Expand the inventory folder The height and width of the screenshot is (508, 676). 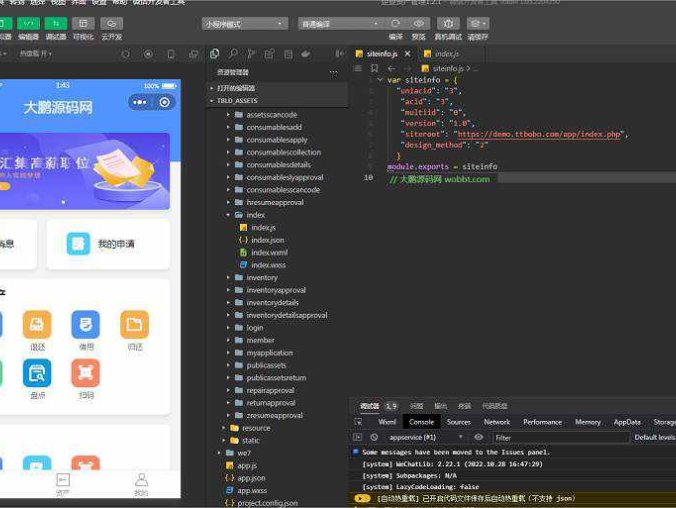pyautogui.click(x=262, y=277)
